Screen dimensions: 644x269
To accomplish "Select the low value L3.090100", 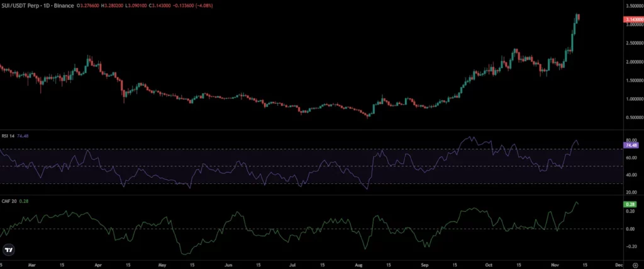I will click(x=136, y=6).
